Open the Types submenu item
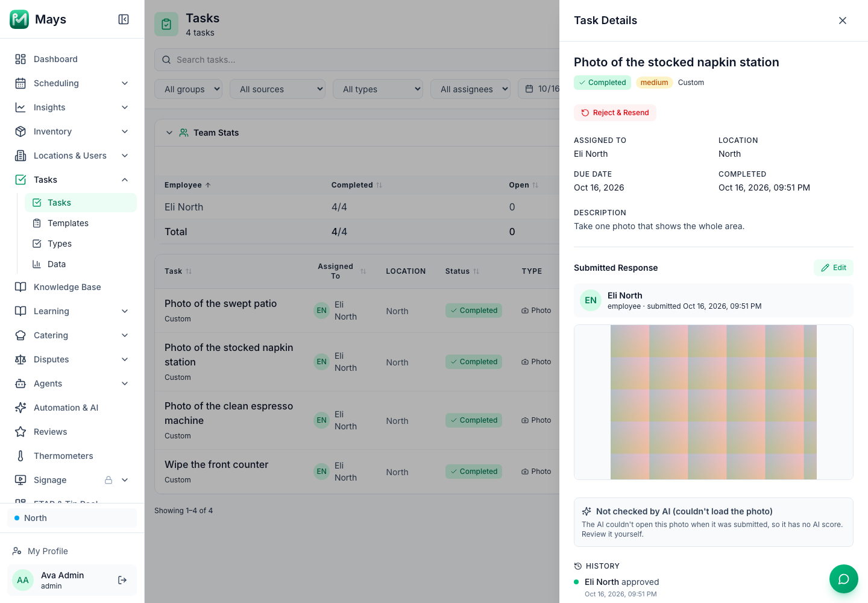 [x=81, y=244]
